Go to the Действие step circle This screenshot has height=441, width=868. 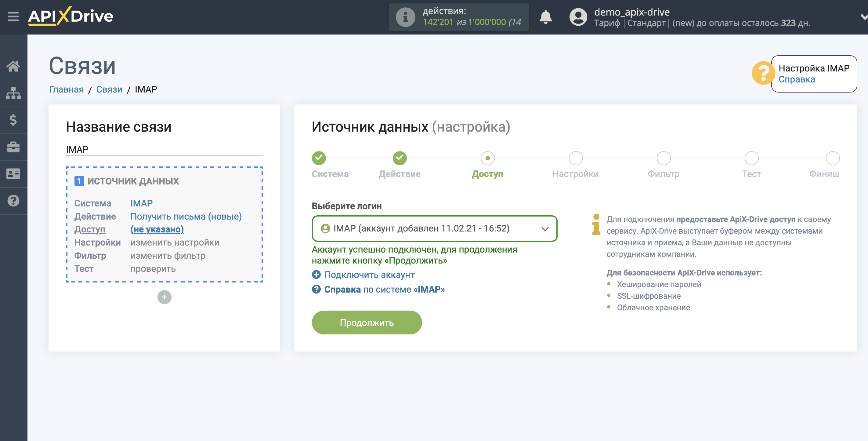pos(400,158)
